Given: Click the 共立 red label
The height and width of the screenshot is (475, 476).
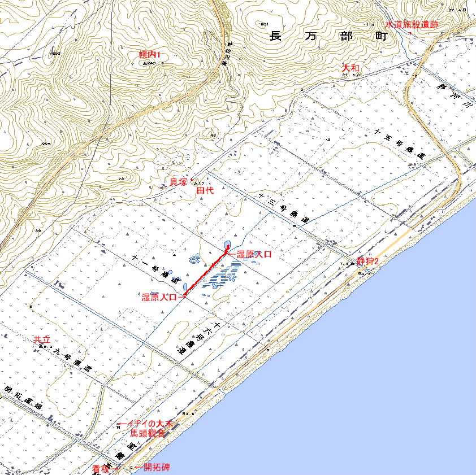Looking at the screenshot, I should tap(42, 339).
